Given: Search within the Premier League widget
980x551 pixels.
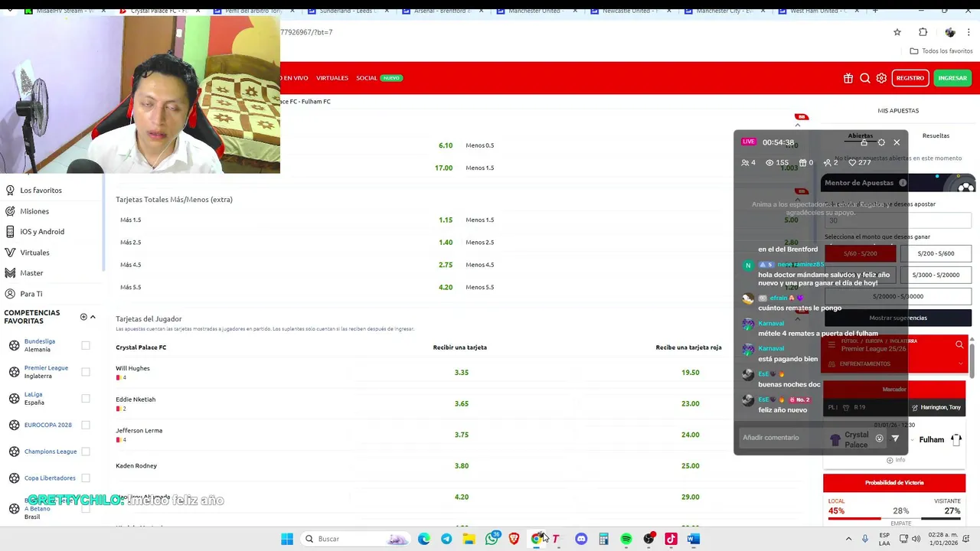Looking at the screenshot, I should click(x=959, y=345).
